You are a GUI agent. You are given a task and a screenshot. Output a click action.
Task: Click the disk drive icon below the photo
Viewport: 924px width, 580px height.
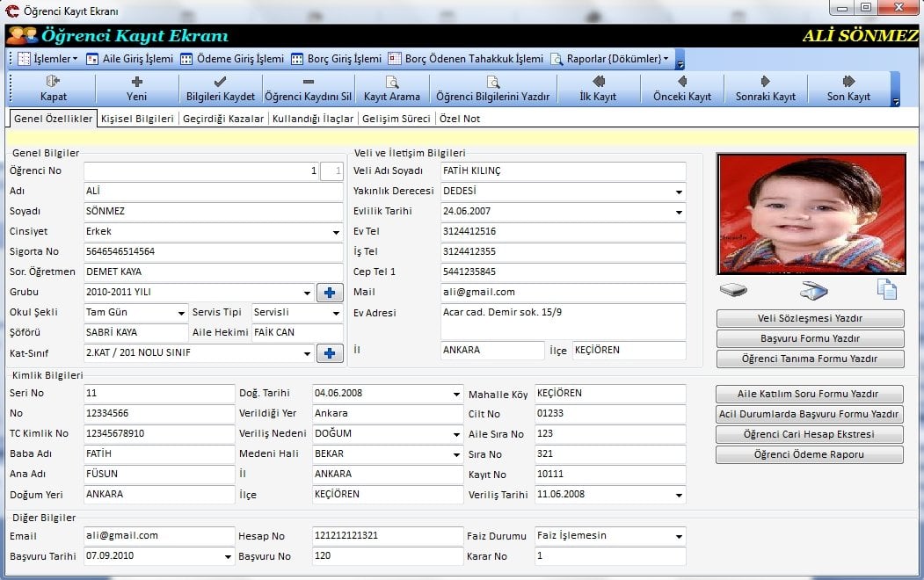733,290
